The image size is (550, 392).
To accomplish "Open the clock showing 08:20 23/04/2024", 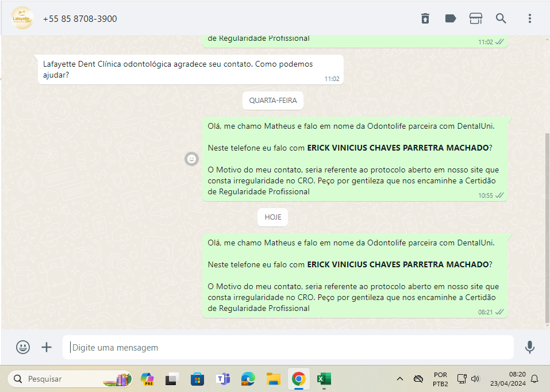I will point(508,379).
